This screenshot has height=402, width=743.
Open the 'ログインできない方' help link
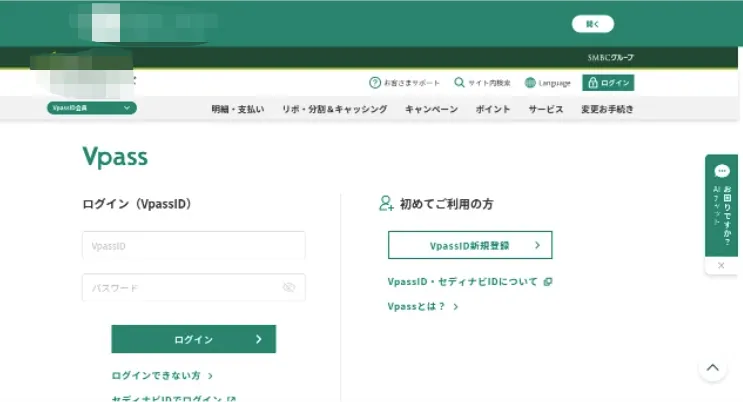tap(162, 376)
